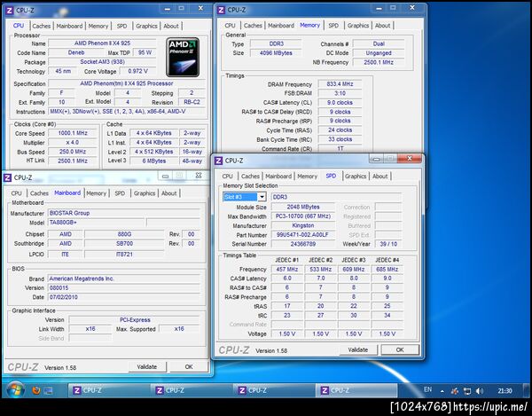Click Validate in Mainboard window

(x=147, y=367)
